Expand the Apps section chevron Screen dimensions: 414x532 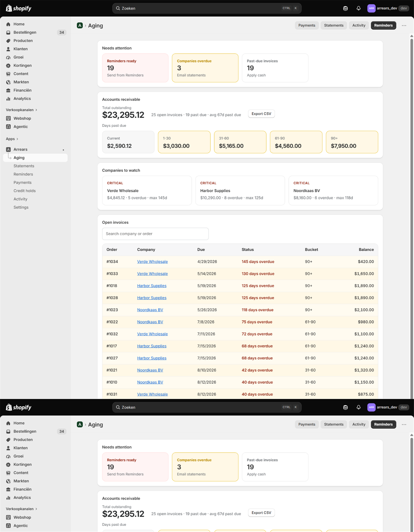[x=17, y=139]
